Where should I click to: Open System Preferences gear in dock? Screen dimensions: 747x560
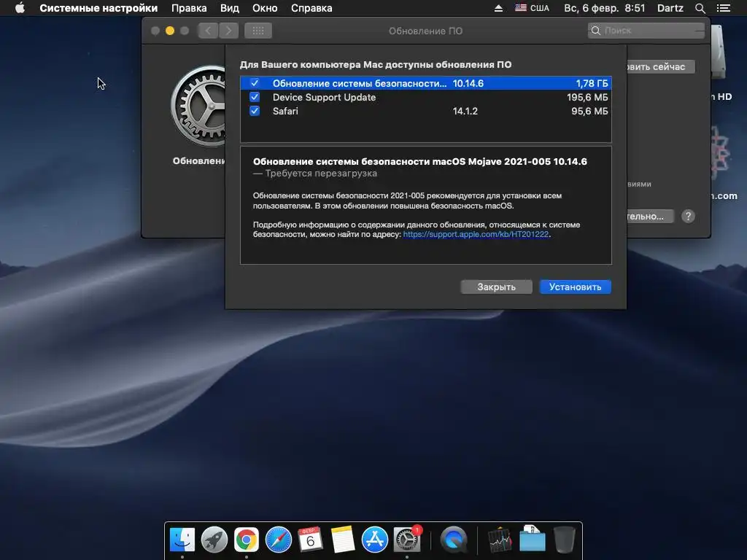(x=407, y=540)
